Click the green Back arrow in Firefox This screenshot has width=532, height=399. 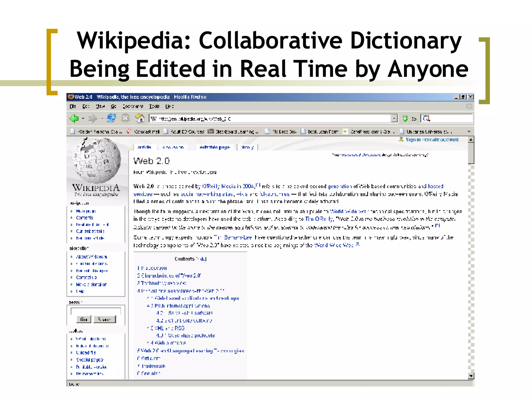[74, 118]
